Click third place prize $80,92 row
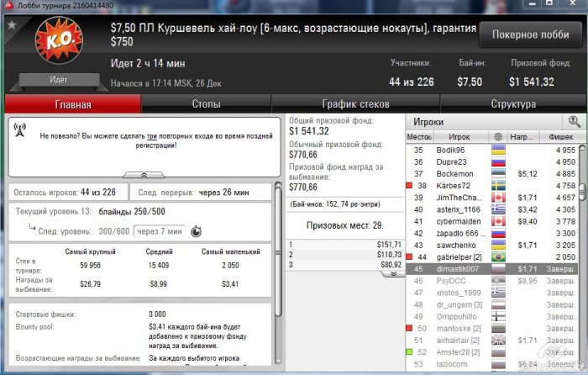Viewport: 588px width, 375px height. click(345, 265)
